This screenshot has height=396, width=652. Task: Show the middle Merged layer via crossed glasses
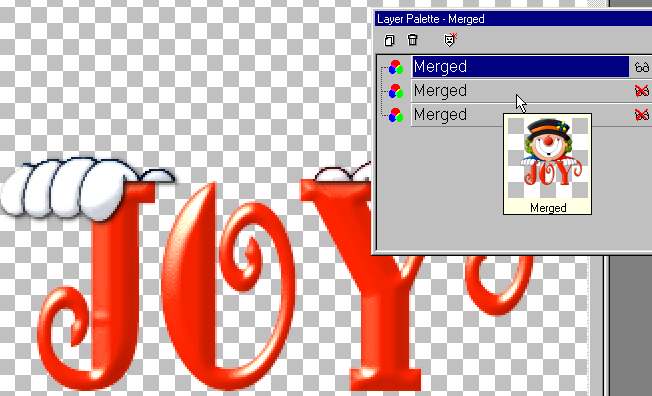coord(642,91)
